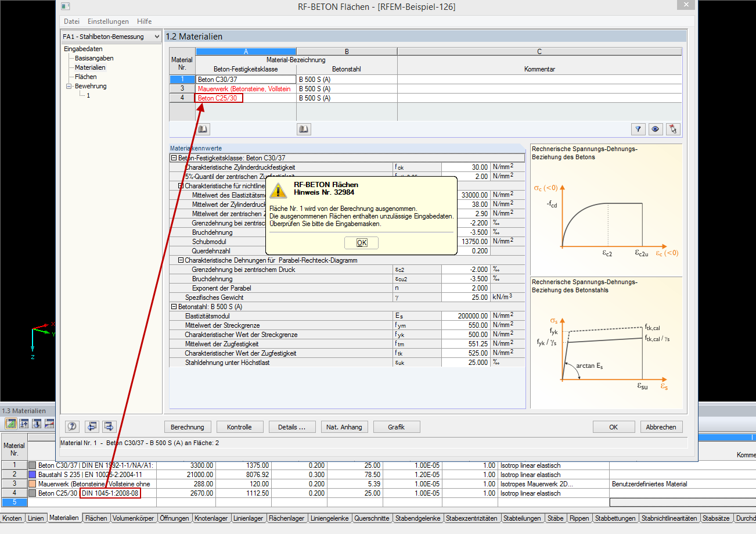Select Basisangaben in the navigation tree
Viewport: 756px width, 534px height.
(94, 58)
